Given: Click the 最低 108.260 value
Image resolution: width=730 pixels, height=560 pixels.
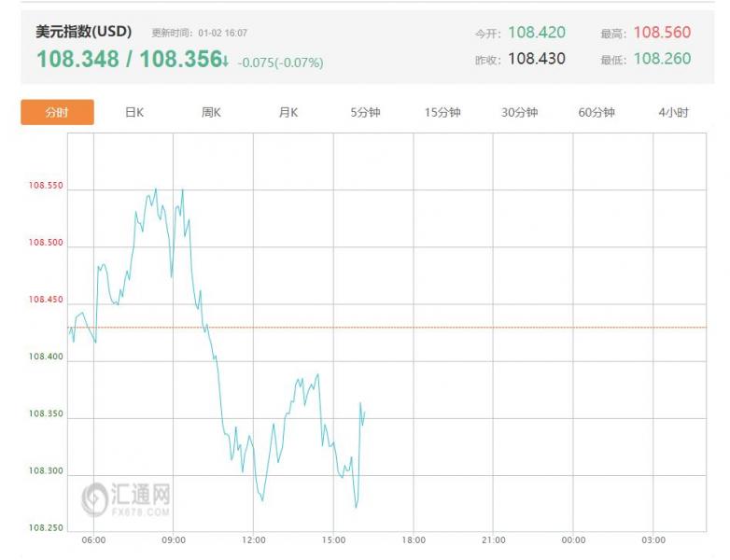Looking at the screenshot, I should pyautogui.click(x=662, y=59).
